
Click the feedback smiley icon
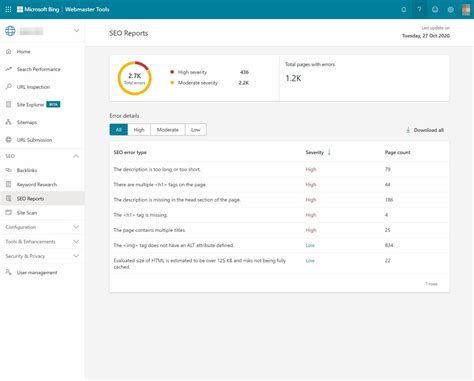tap(435, 9)
